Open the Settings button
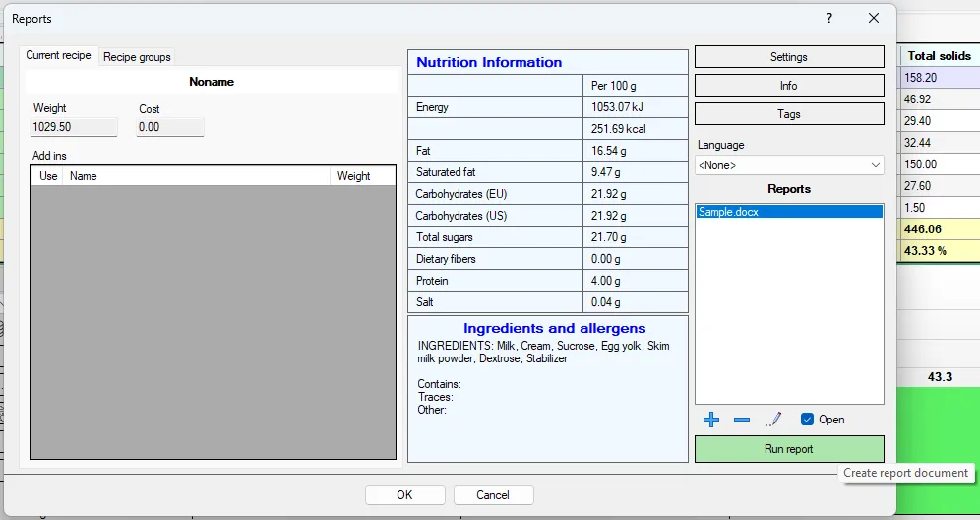 pos(789,57)
